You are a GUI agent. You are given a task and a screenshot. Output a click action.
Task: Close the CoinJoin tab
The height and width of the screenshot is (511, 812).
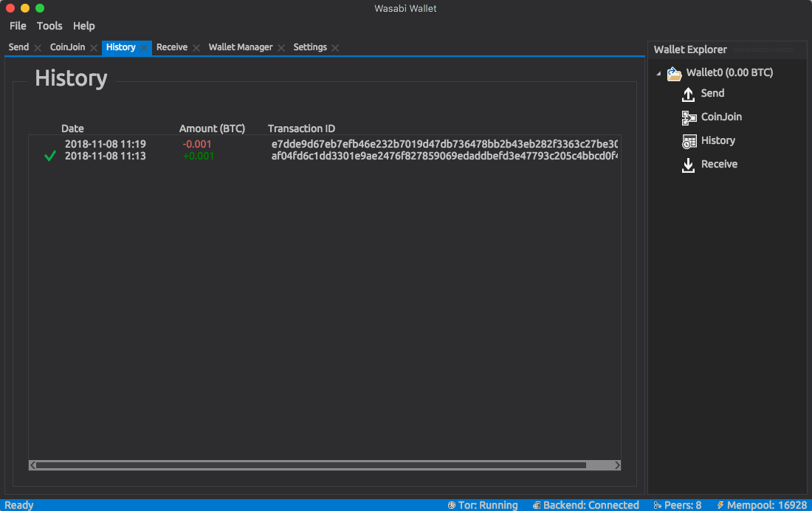(93, 48)
